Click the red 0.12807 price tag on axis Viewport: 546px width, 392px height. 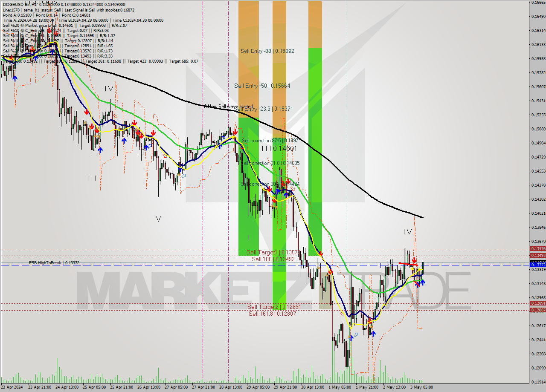(537, 310)
